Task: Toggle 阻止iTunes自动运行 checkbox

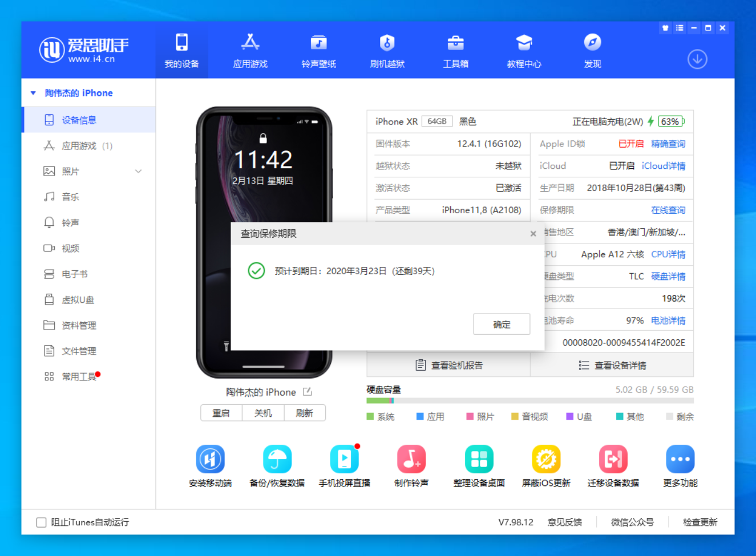Action: click(41, 522)
